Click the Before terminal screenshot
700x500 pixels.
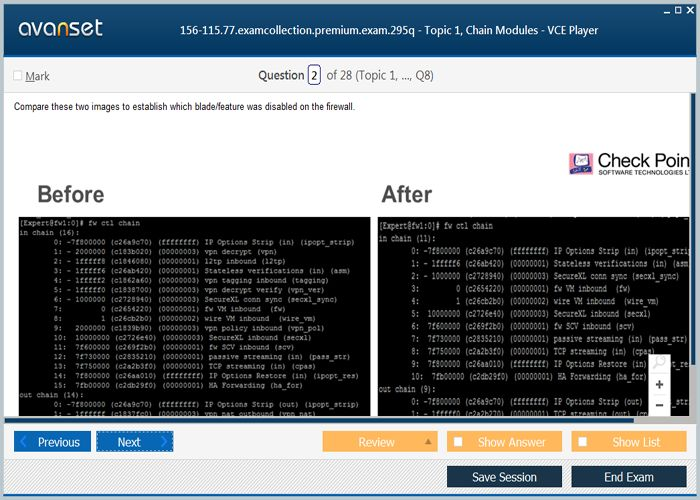[194, 315]
